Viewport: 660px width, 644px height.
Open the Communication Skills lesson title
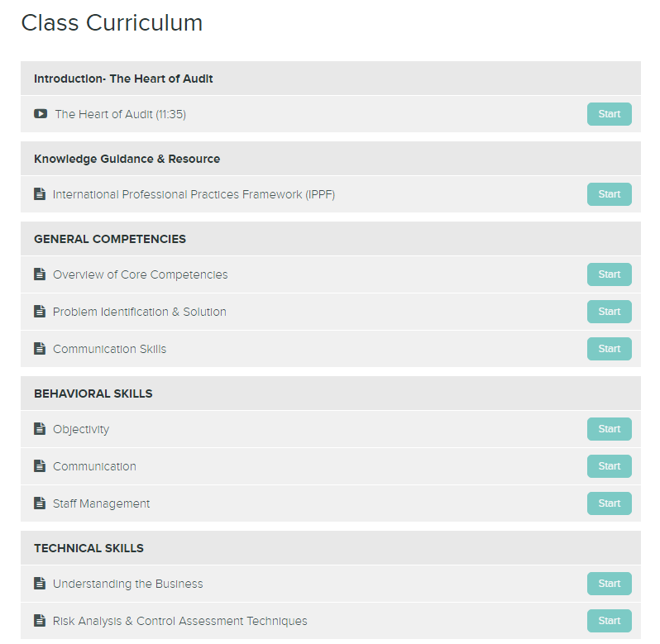tap(109, 349)
